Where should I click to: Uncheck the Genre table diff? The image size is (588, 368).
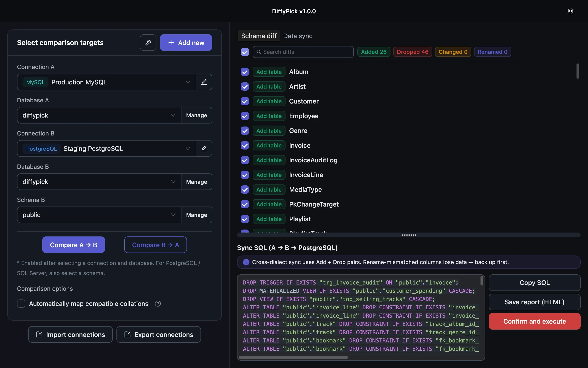point(245,131)
